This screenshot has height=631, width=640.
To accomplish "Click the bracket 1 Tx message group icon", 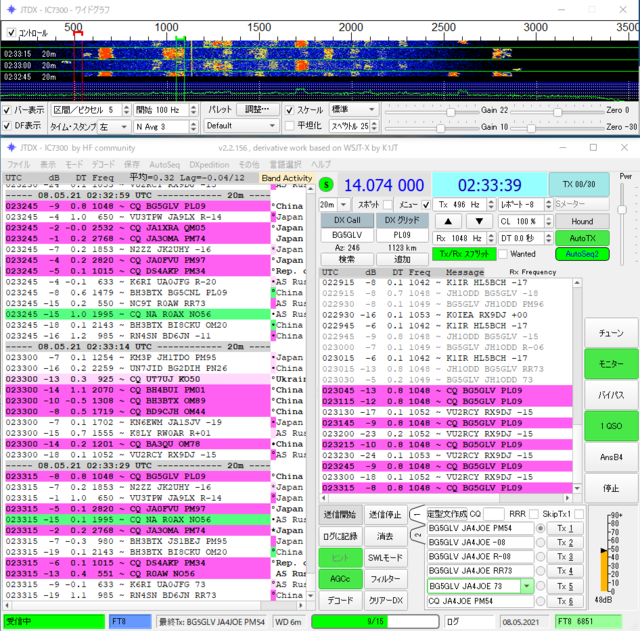I will coord(417,514).
